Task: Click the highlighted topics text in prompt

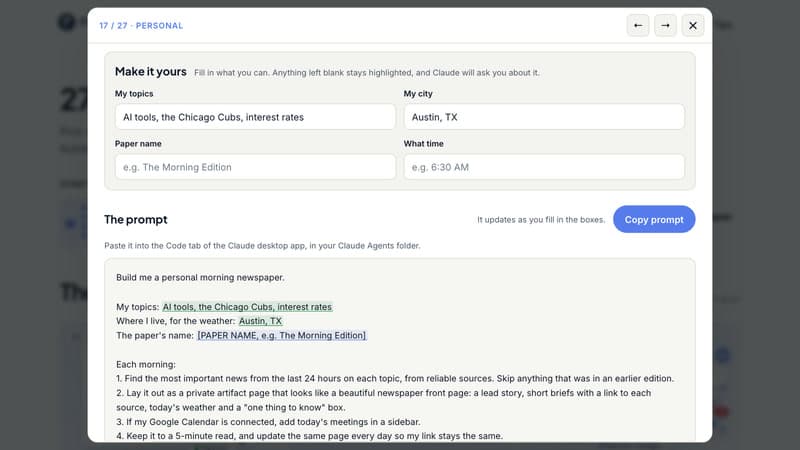Action: pyautogui.click(x=247, y=307)
